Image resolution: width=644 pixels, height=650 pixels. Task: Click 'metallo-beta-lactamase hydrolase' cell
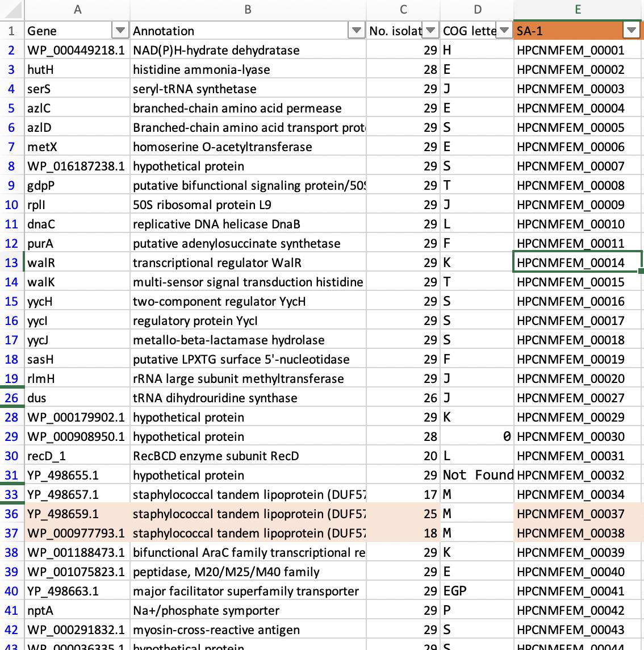(x=248, y=340)
